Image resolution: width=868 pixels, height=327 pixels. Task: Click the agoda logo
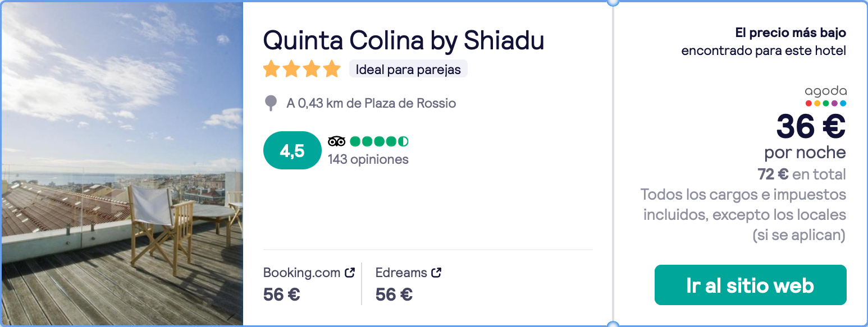[825, 96]
